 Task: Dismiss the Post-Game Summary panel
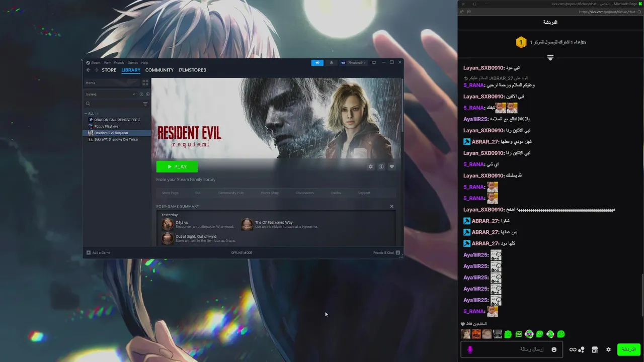[x=391, y=206]
